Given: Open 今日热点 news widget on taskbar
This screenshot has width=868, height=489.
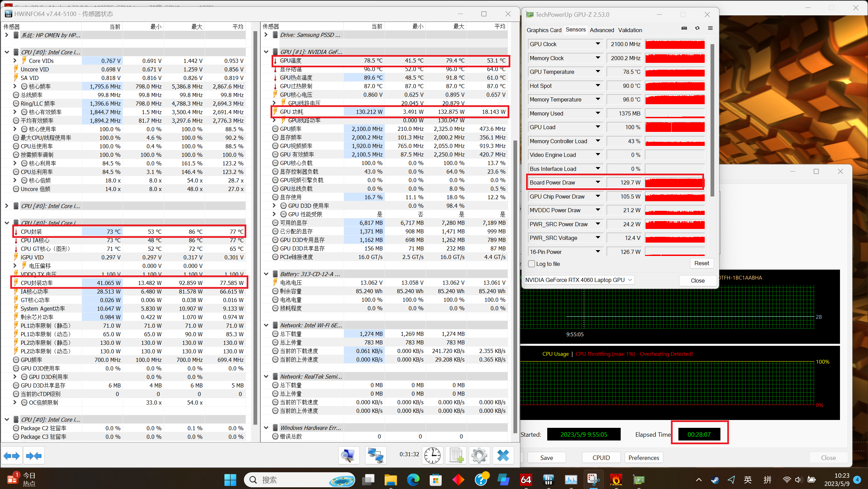Looking at the screenshot, I should click(21, 480).
